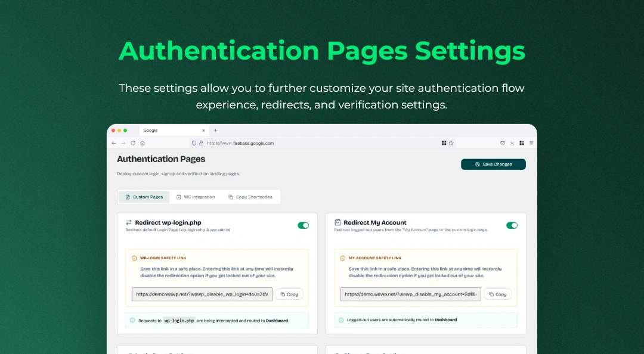
Task: Disable the Redirect wp-login.php toggle
Action: [x=303, y=225]
